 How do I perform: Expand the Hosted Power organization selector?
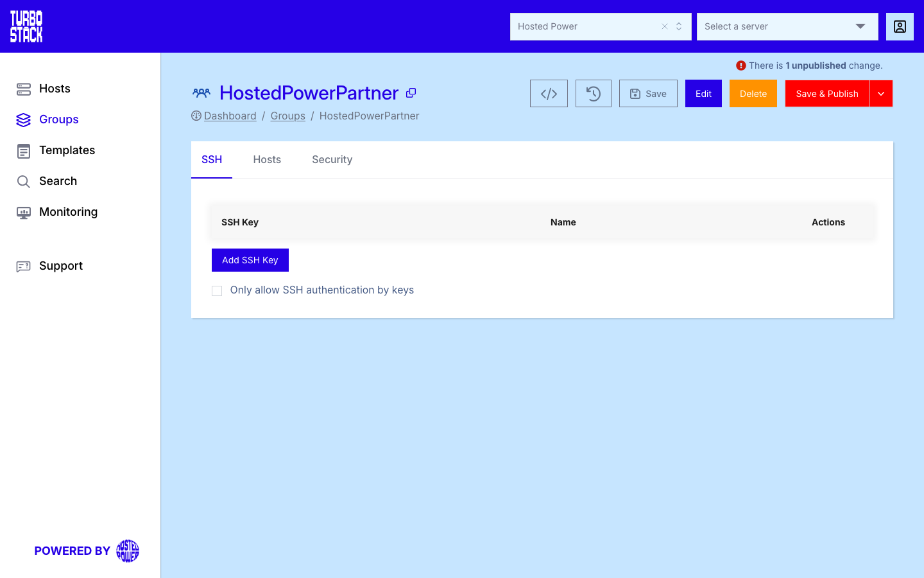[679, 26]
